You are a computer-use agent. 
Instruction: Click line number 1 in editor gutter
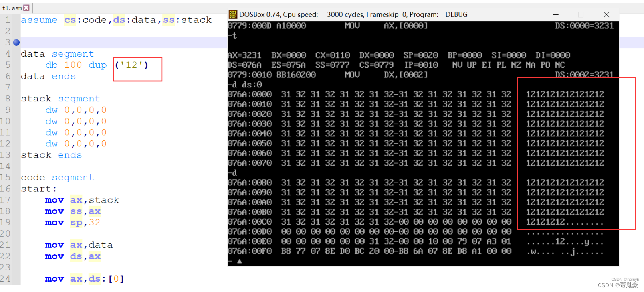8,20
